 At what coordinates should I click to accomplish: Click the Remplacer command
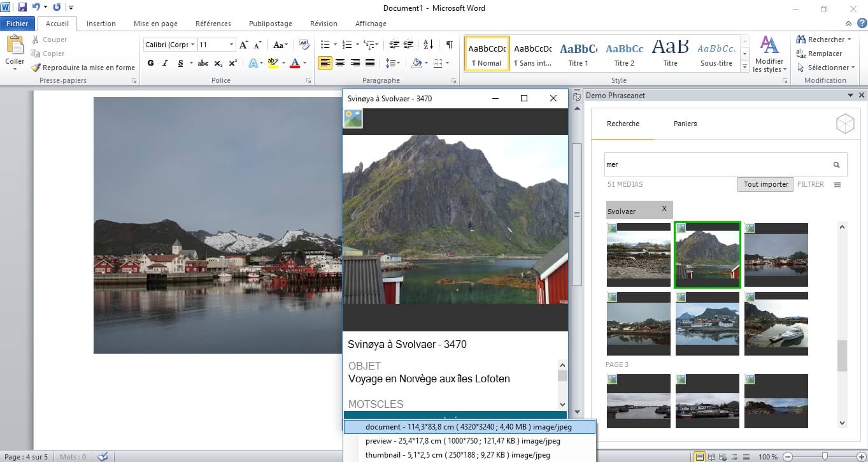tap(820, 54)
